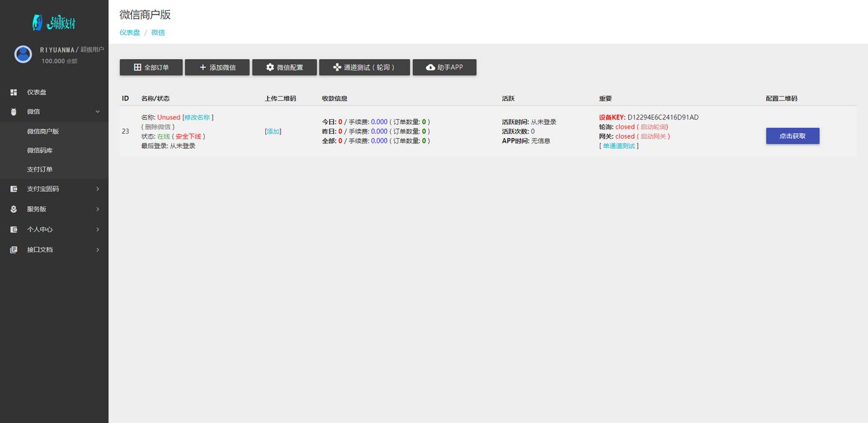This screenshot has width=868, height=423.
Task: Click the 服务版 sidebar icon
Action: pyautogui.click(x=13, y=209)
